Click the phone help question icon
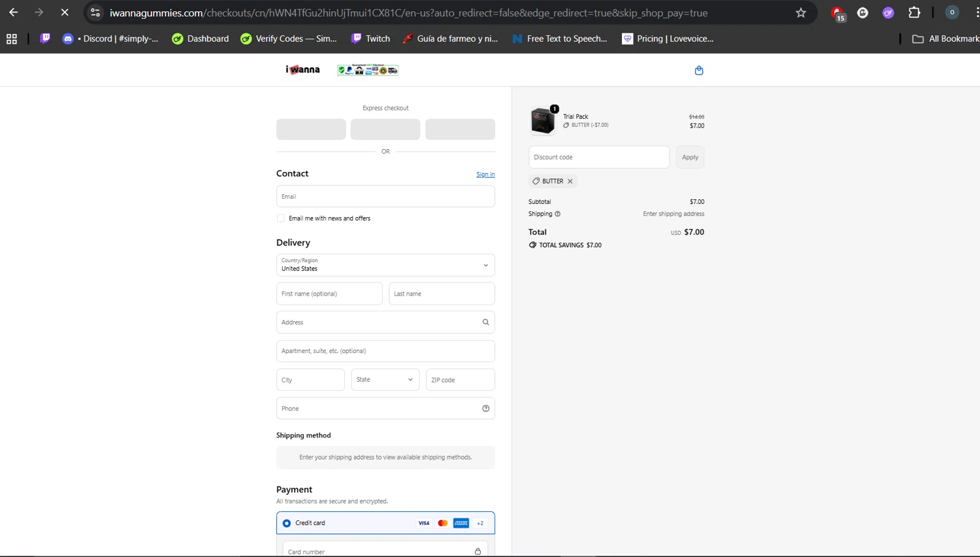The width and height of the screenshot is (980, 557). (x=485, y=409)
